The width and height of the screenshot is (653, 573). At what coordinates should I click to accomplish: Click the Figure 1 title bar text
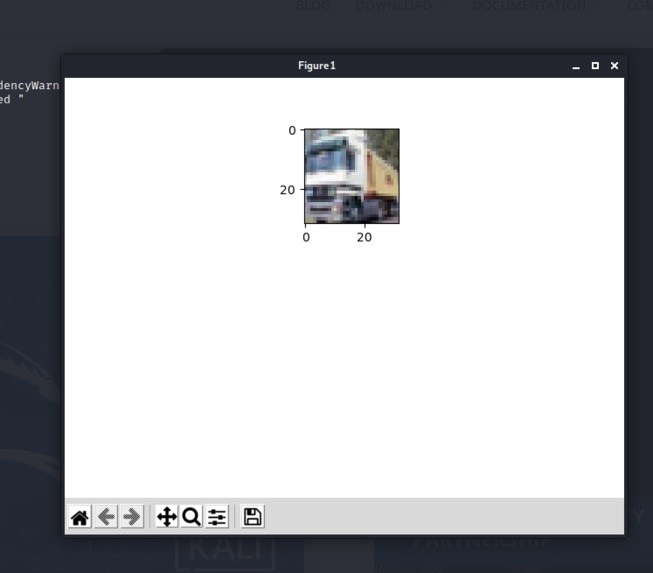point(317,66)
